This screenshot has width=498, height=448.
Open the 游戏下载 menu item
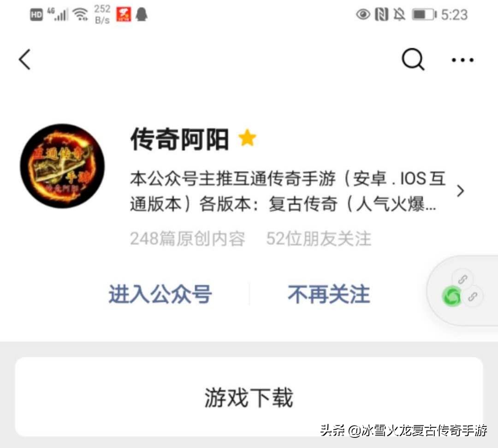coord(249,397)
